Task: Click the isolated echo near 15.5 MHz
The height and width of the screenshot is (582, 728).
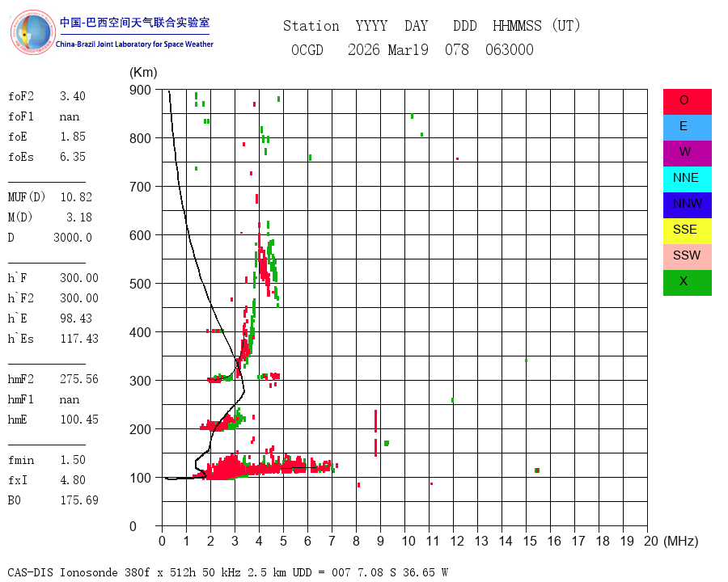Action: pos(537,470)
